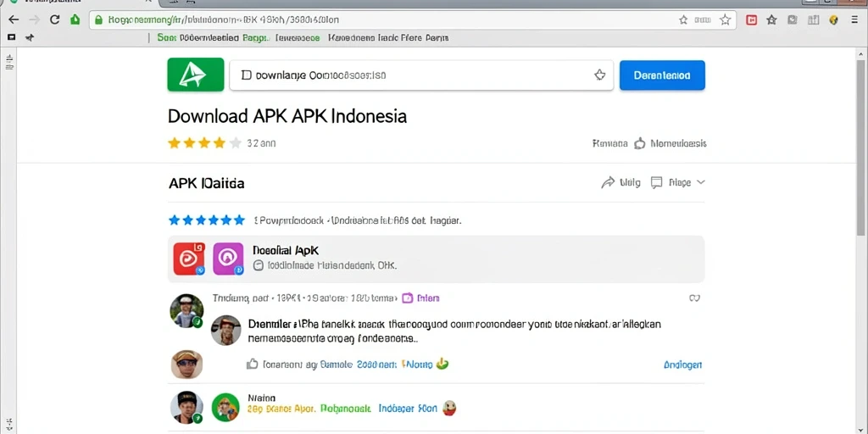Like the comment with thumbs-up icon
868x434 pixels.
click(253, 364)
